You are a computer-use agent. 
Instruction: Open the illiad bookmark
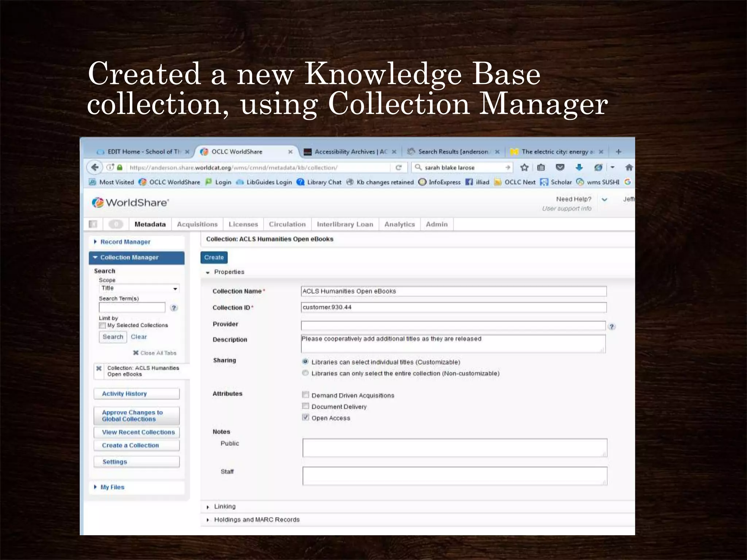477,182
